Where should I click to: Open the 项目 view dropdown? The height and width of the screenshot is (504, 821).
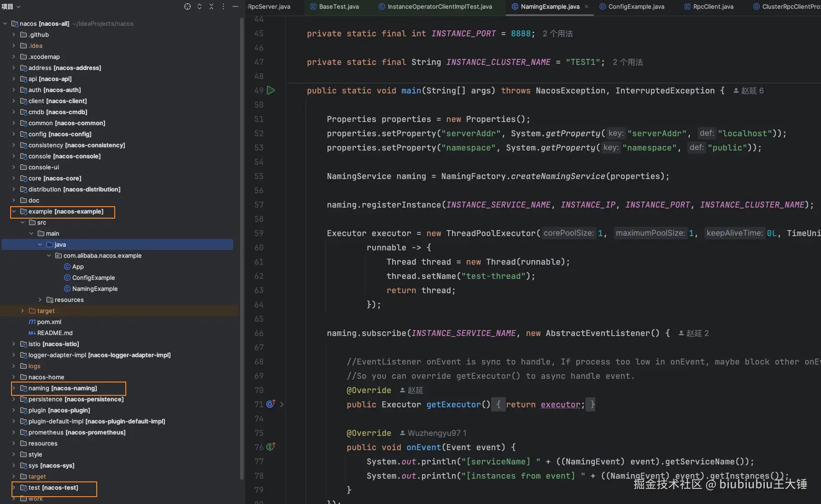tap(11, 6)
